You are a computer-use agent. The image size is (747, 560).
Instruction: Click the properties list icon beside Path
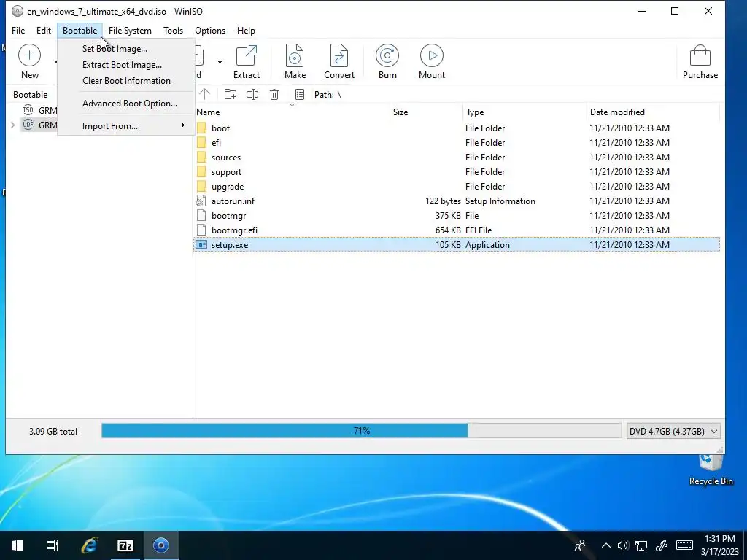300,94
